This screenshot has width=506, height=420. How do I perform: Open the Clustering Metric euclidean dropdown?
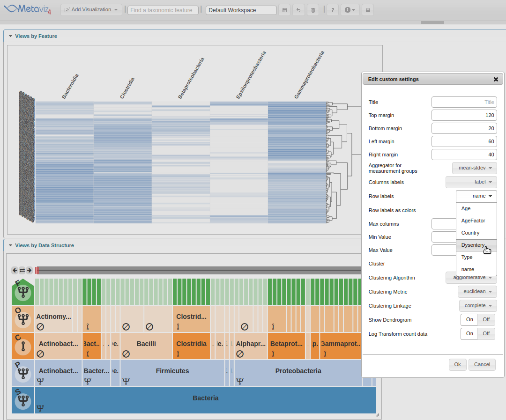click(477, 292)
